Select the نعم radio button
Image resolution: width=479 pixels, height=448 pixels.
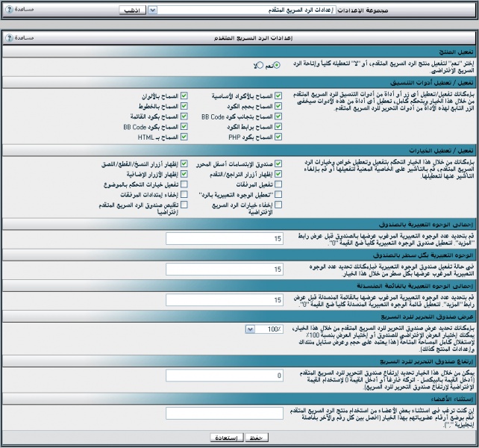click(278, 66)
